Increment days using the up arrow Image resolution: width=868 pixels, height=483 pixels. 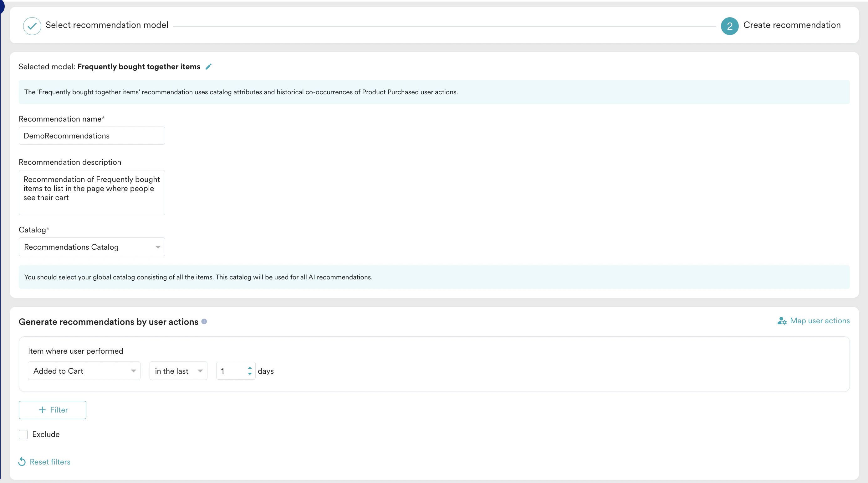pos(250,368)
